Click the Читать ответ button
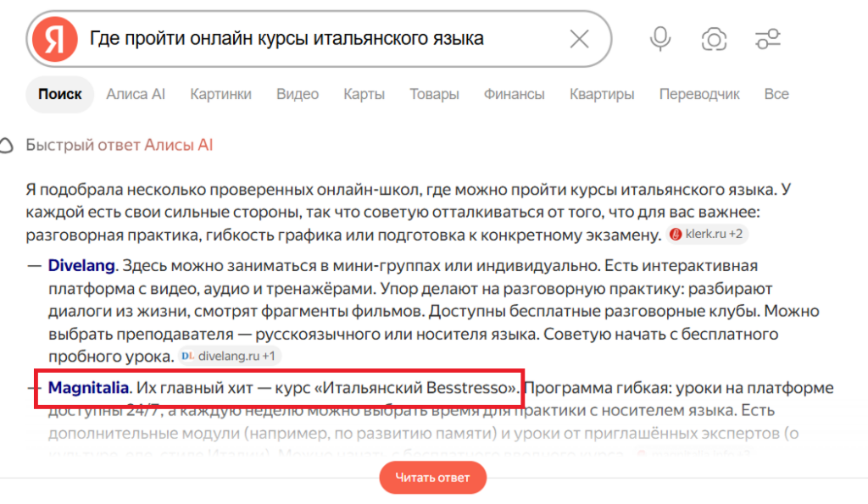The width and height of the screenshot is (868, 504). [432, 478]
